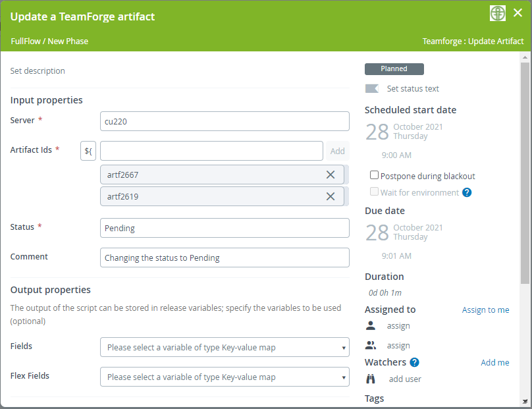Screen dimensions: 532x409
Task: Click the status flag icon
Action: pos(372,89)
